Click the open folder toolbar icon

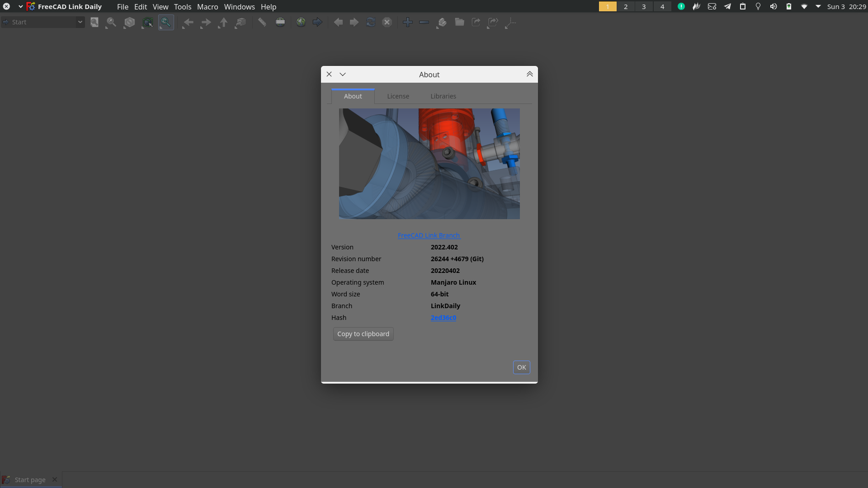click(459, 22)
